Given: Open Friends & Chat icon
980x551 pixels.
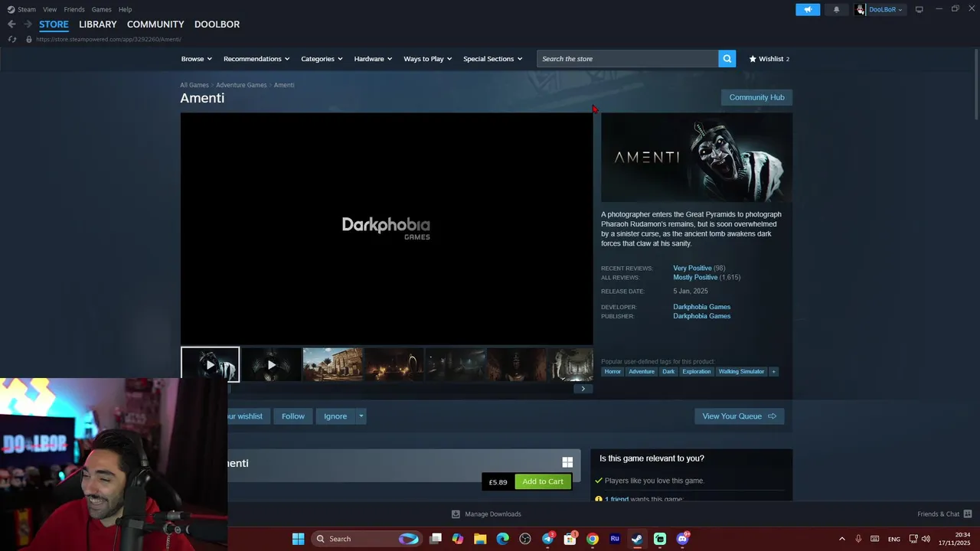Looking at the screenshot, I should tap(967, 514).
